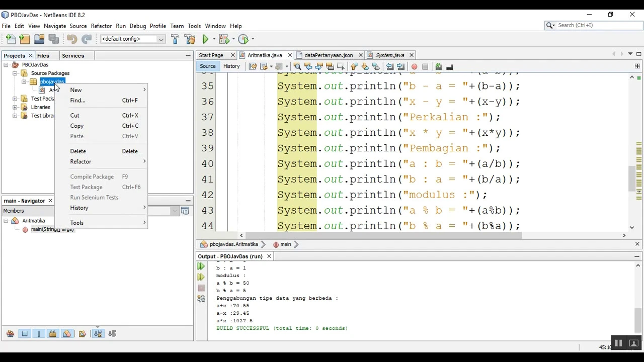This screenshot has width=644, height=362.
Task: Open the search options dropdown arrow
Action: [550, 25]
